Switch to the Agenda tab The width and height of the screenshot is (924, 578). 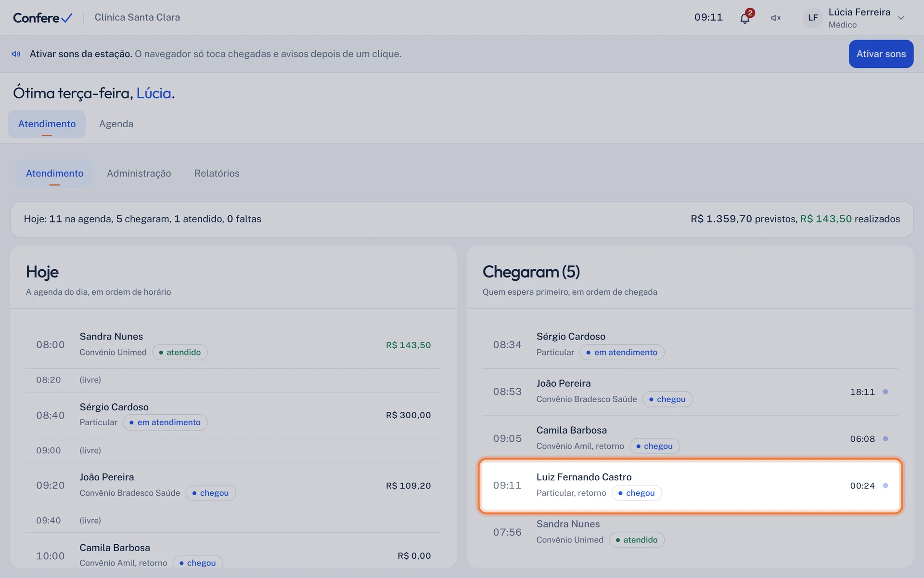click(116, 124)
